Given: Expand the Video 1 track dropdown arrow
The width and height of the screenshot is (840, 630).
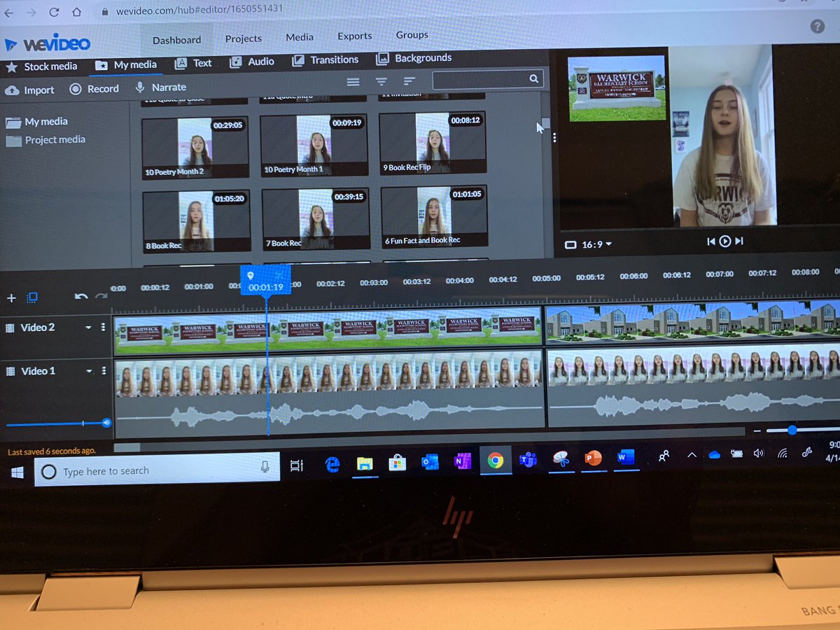Looking at the screenshot, I should 89,372.
